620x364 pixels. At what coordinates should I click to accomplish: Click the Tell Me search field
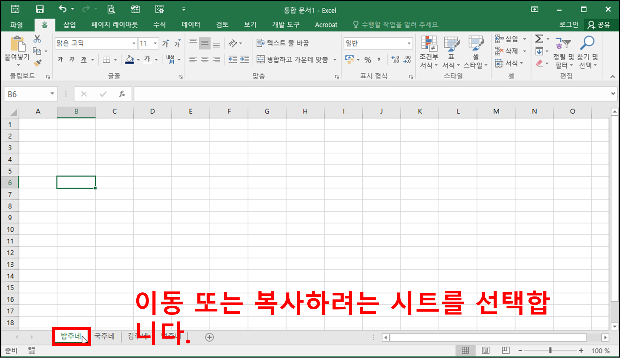[x=396, y=24]
